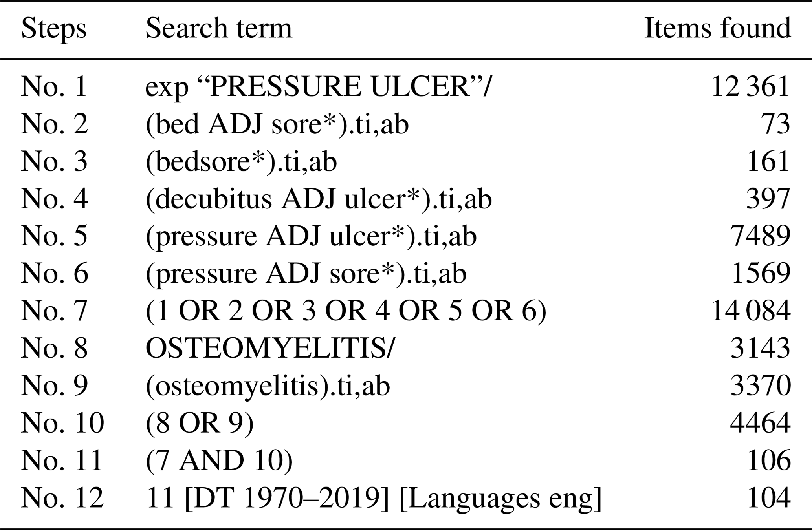Select the "No. 12" step label
Screen dimensions: 812x530
[x=62, y=498]
